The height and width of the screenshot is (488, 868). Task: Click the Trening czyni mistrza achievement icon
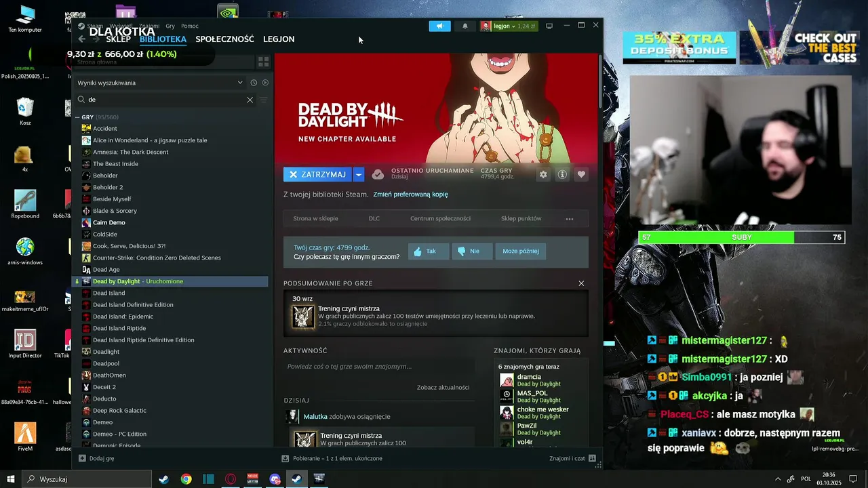tap(303, 317)
